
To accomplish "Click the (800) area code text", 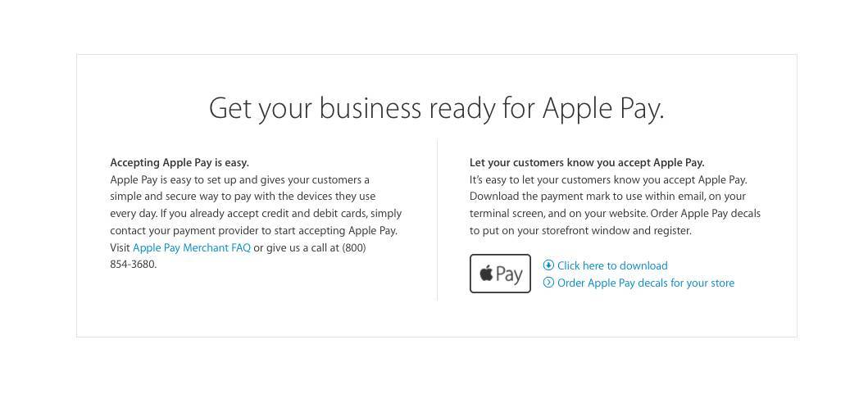I will [x=354, y=247].
